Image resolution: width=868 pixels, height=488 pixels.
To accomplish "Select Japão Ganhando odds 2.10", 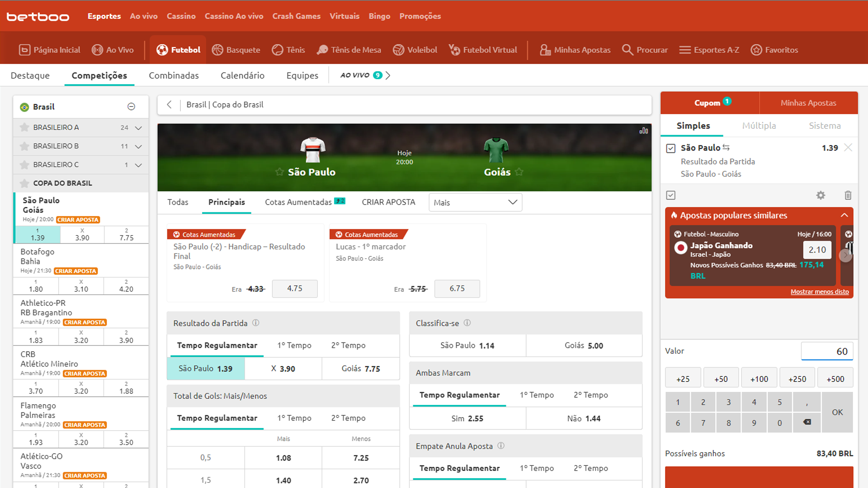I will point(817,249).
